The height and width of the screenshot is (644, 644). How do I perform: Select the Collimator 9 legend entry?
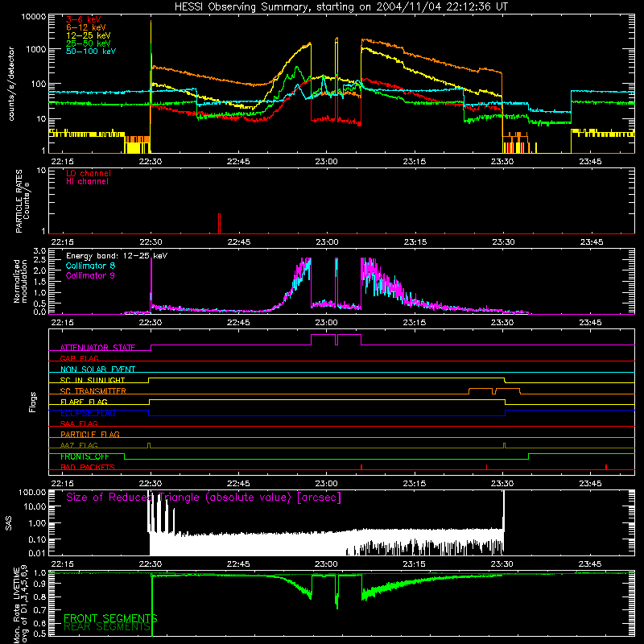click(90, 275)
